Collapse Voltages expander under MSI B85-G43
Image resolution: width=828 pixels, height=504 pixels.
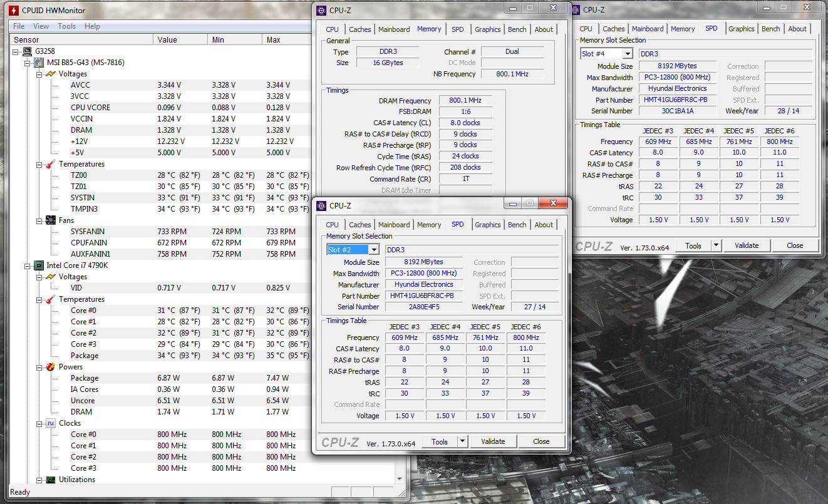pyautogui.click(x=39, y=74)
